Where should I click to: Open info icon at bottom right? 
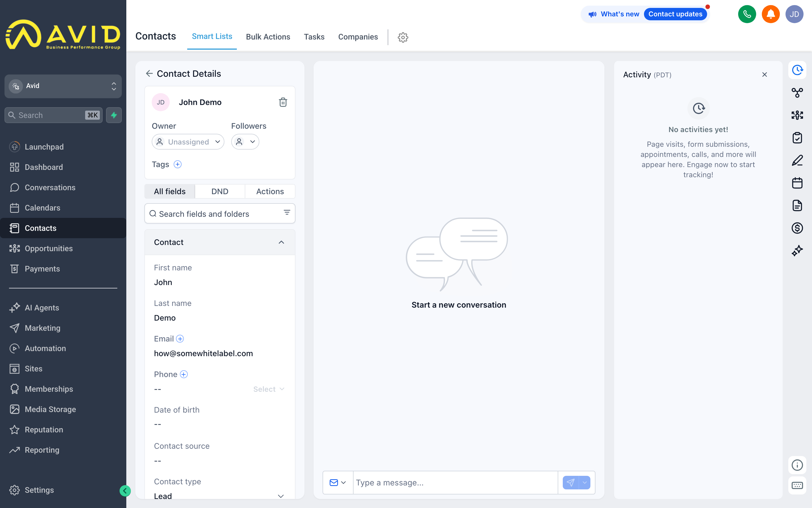pyautogui.click(x=797, y=465)
